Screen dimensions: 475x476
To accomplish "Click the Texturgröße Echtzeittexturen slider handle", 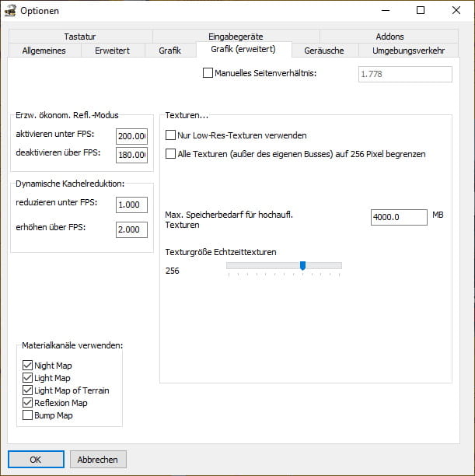I will (302, 266).
